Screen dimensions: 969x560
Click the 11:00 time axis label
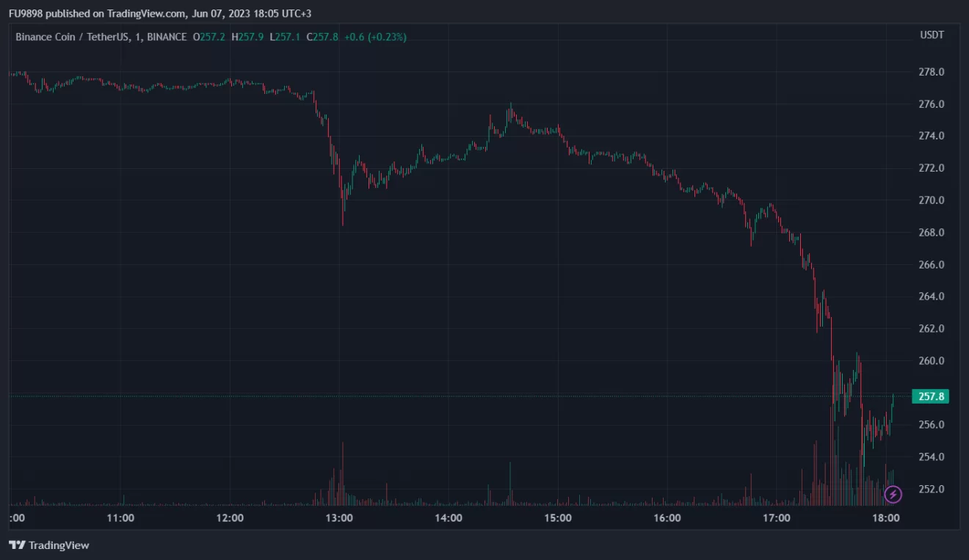120,518
